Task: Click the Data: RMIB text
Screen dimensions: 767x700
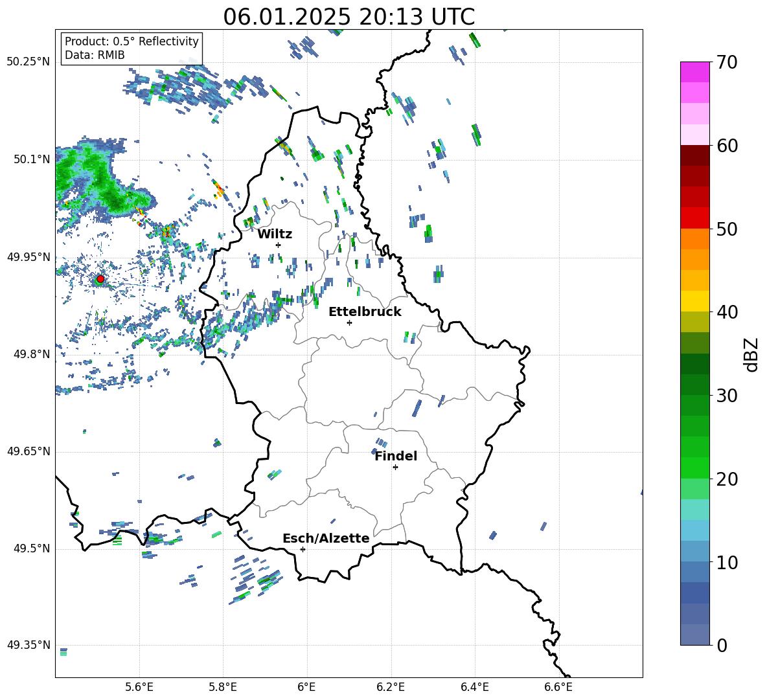Action: click(95, 55)
